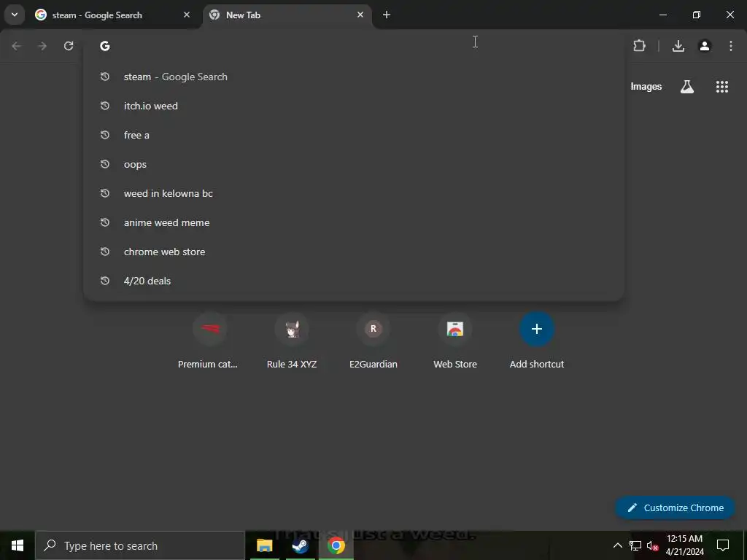This screenshot has width=747, height=560.
Task: Open the Google apps grid
Action: tap(722, 87)
